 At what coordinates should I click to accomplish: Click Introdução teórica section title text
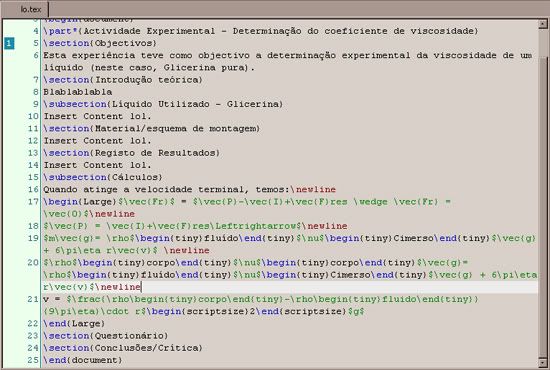147,80
